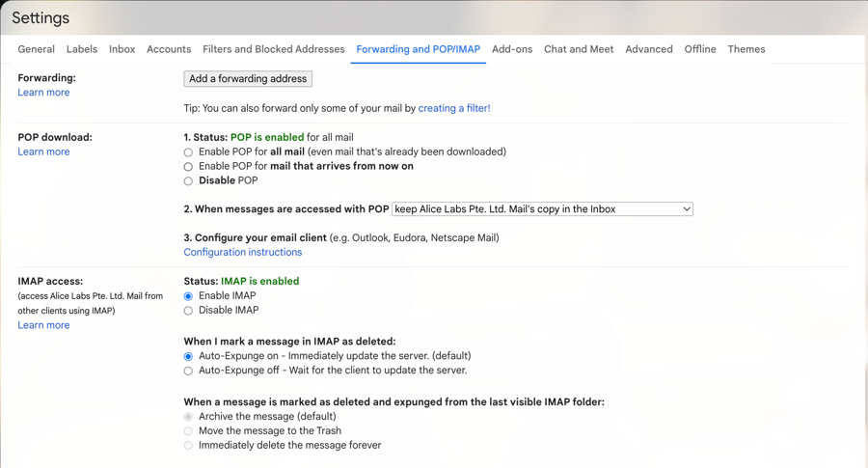Image resolution: width=868 pixels, height=468 pixels.
Task: Click Add a forwarding address button
Action: click(x=248, y=79)
